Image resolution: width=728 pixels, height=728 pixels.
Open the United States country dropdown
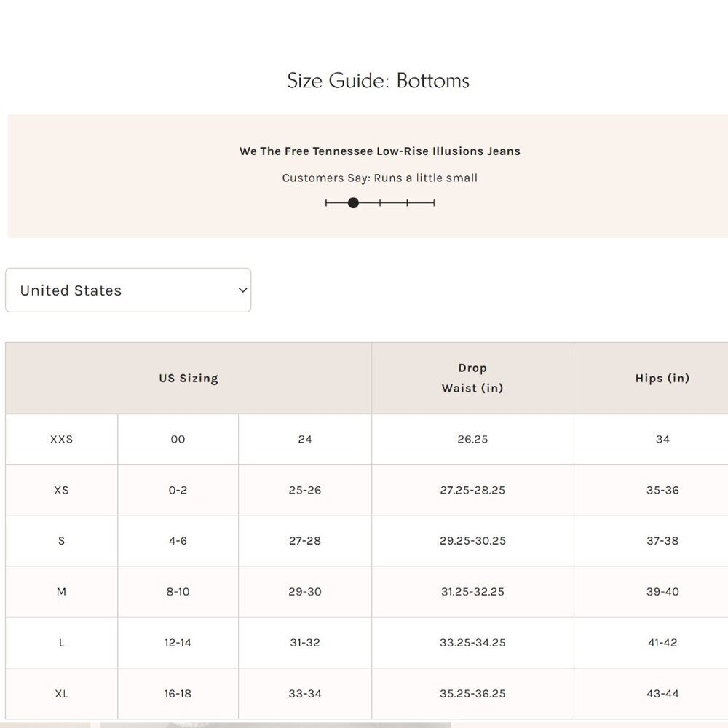pyautogui.click(x=128, y=290)
